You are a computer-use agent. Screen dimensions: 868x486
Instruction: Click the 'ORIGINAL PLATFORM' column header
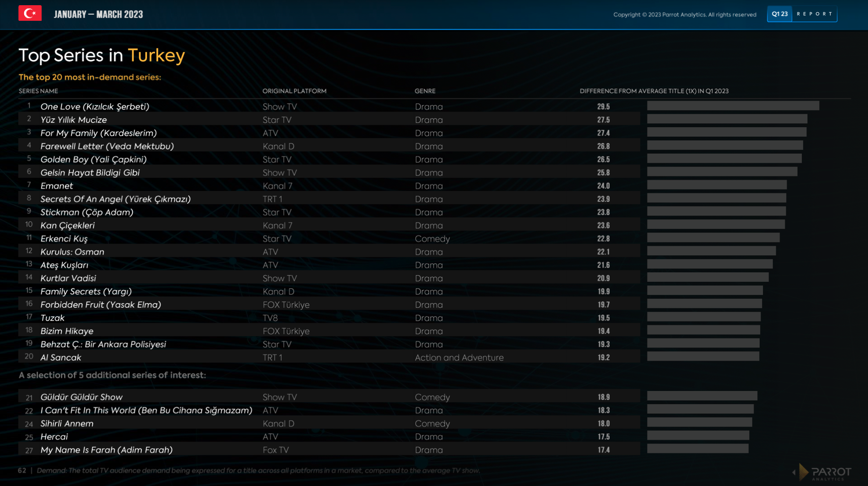[x=294, y=91]
